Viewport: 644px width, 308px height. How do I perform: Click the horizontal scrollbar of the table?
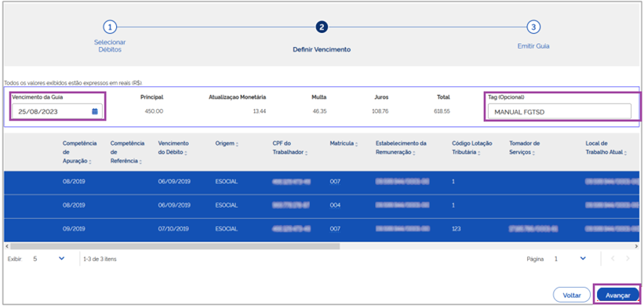176,246
